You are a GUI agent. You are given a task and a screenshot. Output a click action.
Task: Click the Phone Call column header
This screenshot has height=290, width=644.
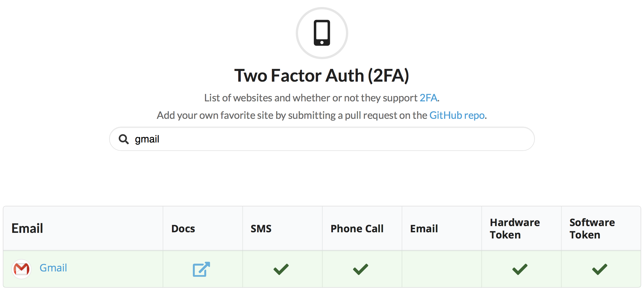click(x=357, y=229)
